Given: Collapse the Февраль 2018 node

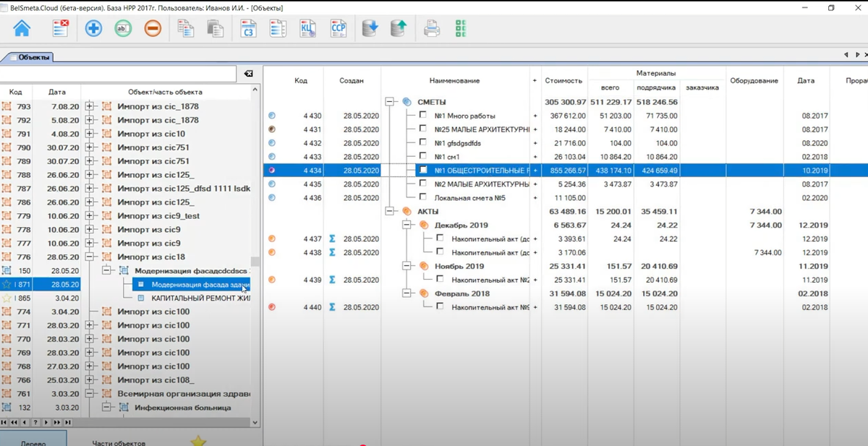Looking at the screenshot, I should tap(407, 293).
